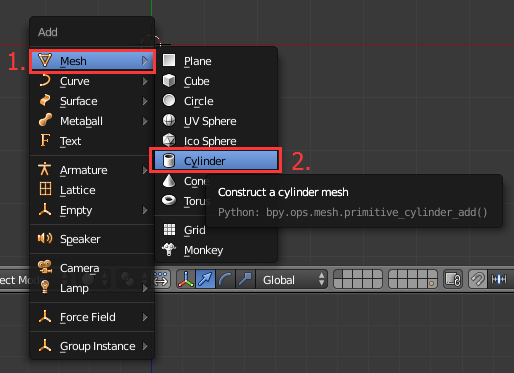This screenshot has height=373, width=514.
Task: Add a Monkey mesh
Action: [216, 250]
